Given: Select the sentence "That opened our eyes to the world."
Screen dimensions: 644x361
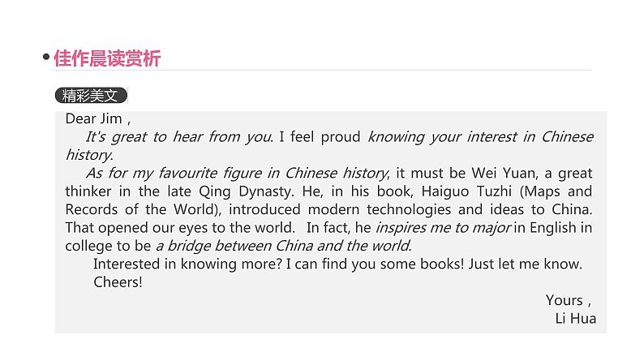Looking at the screenshot, I should click(180, 227).
